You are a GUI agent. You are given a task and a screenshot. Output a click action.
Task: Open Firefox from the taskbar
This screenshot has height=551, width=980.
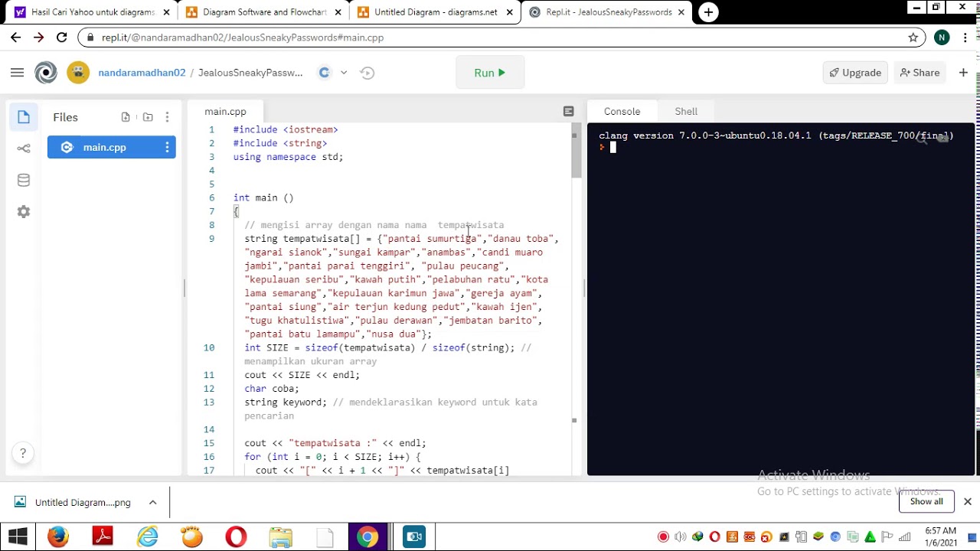point(58,536)
